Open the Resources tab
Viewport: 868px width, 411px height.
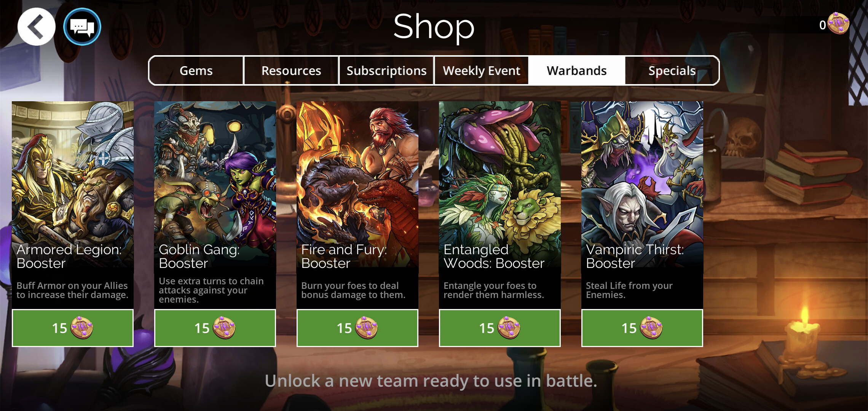[291, 70]
